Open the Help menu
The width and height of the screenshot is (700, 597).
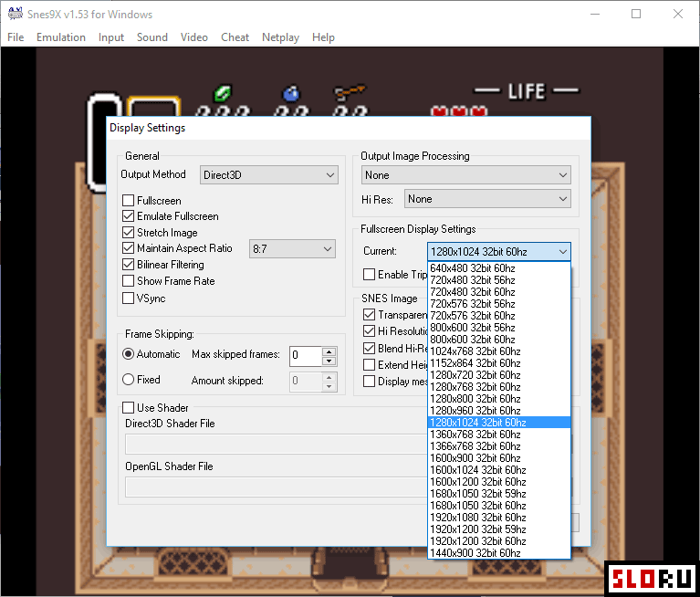click(323, 37)
